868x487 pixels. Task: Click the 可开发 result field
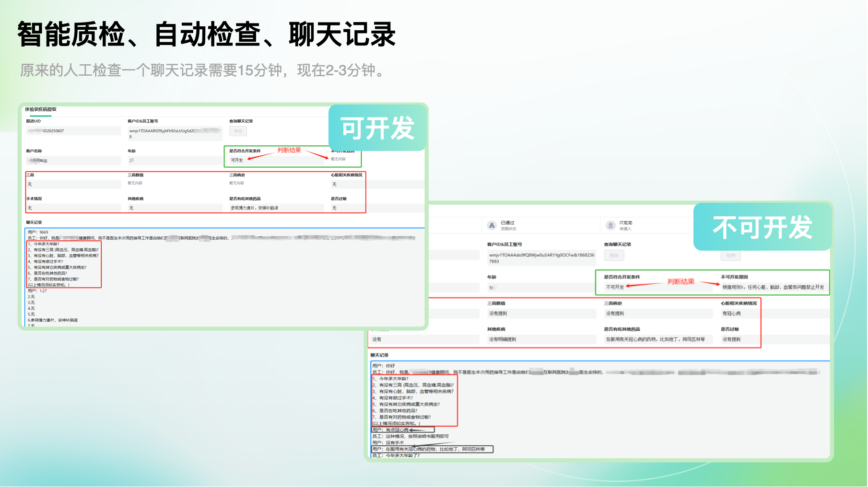point(276,160)
